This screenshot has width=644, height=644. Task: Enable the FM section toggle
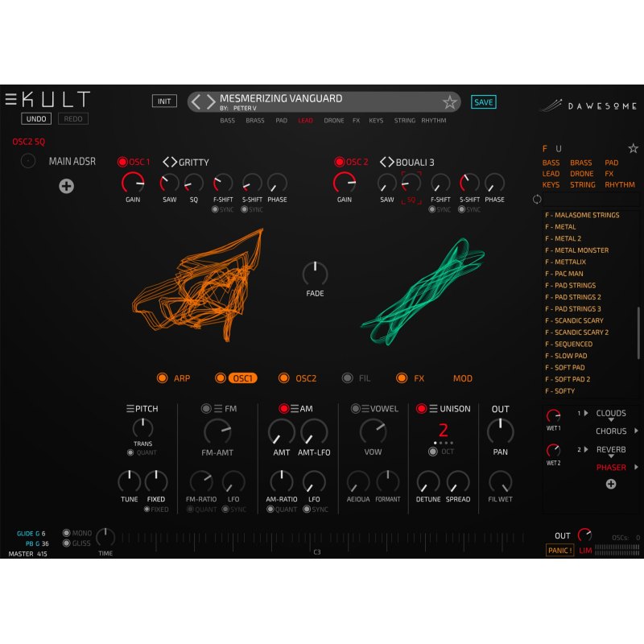click(x=206, y=409)
